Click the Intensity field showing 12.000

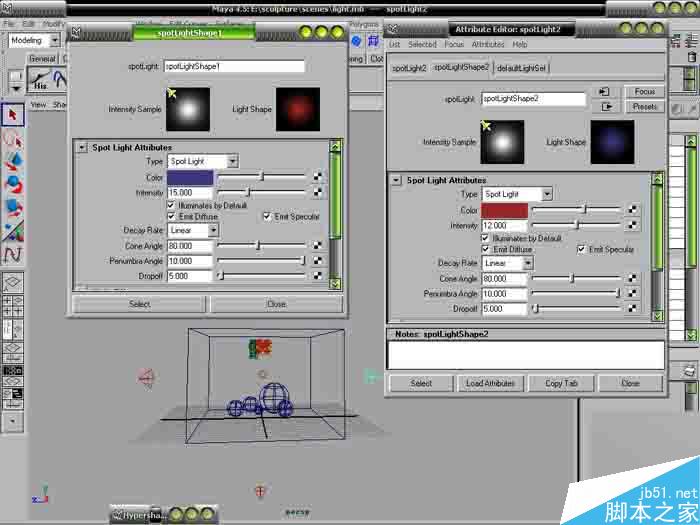pyautogui.click(x=504, y=225)
